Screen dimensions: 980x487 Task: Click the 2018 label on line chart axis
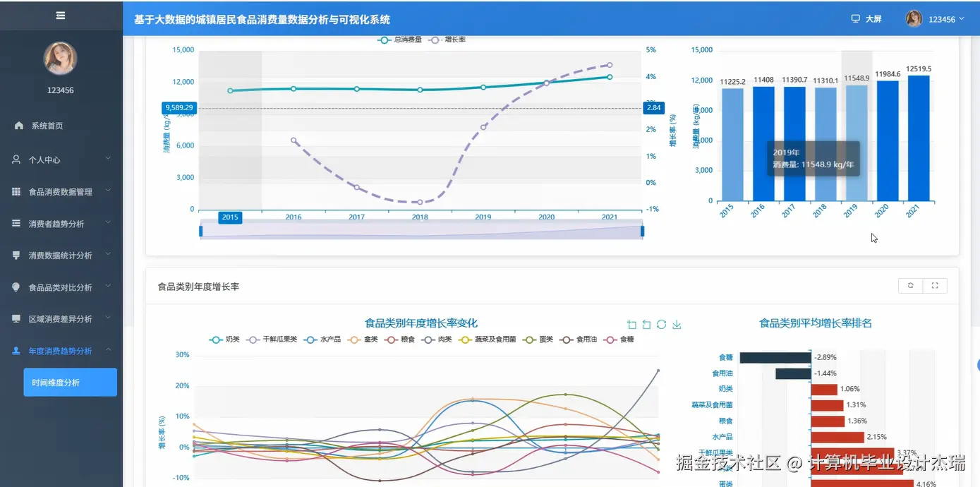(x=420, y=217)
